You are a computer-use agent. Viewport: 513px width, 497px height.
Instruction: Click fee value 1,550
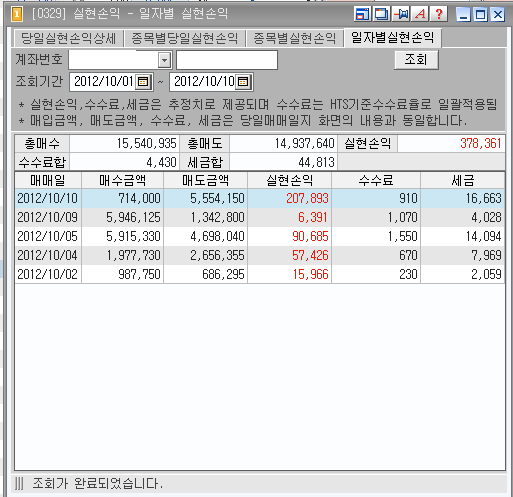[402, 236]
